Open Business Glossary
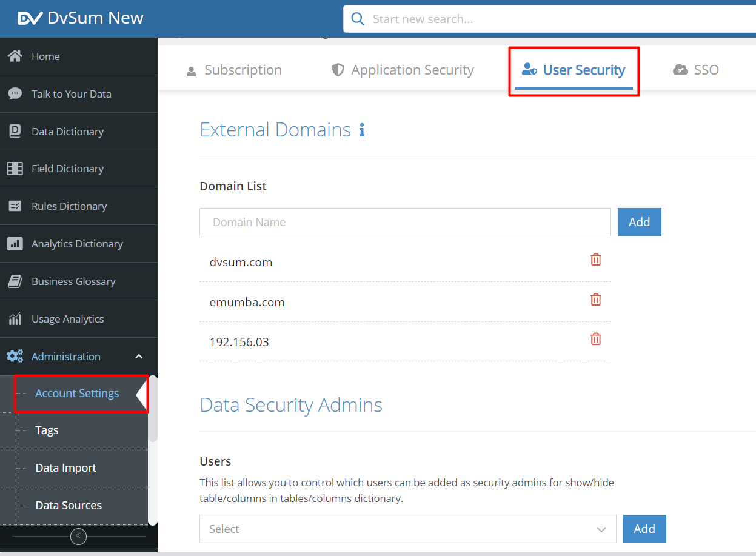 point(79,281)
